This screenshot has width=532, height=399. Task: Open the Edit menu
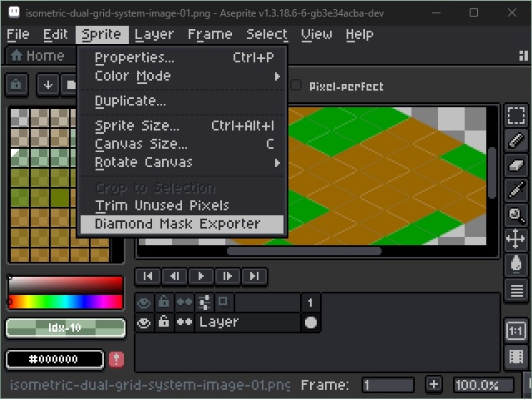coord(56,34)
